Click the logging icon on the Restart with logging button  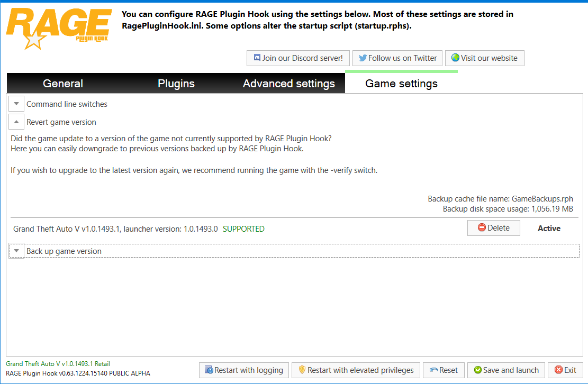[209, 370]
